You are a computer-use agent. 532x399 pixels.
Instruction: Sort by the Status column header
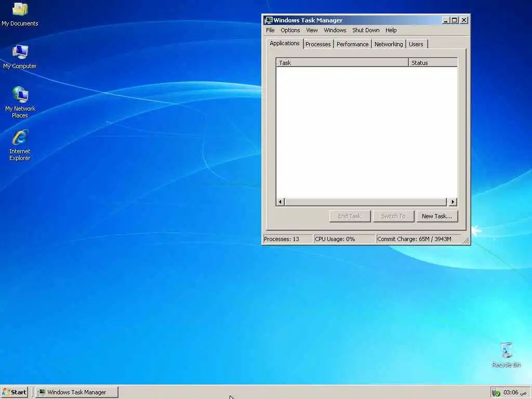coord(433,63)
